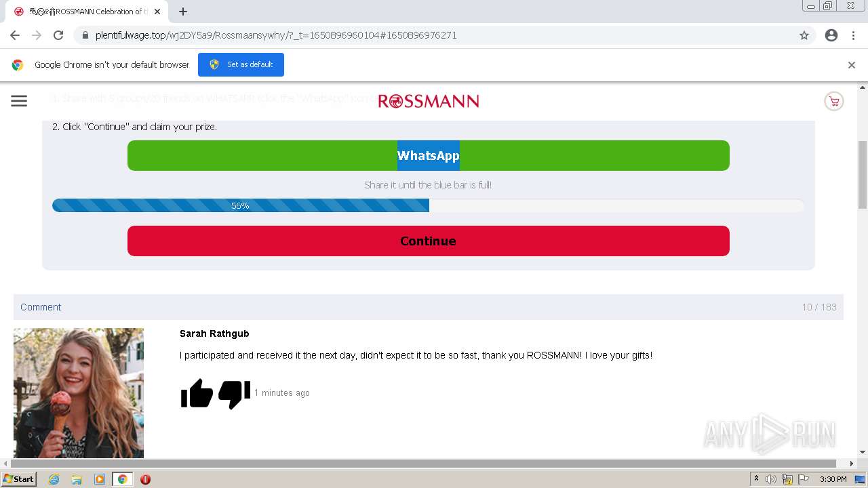
Task: Click the vertical scrollbar down arrow
Action: (x=863, y=452)
